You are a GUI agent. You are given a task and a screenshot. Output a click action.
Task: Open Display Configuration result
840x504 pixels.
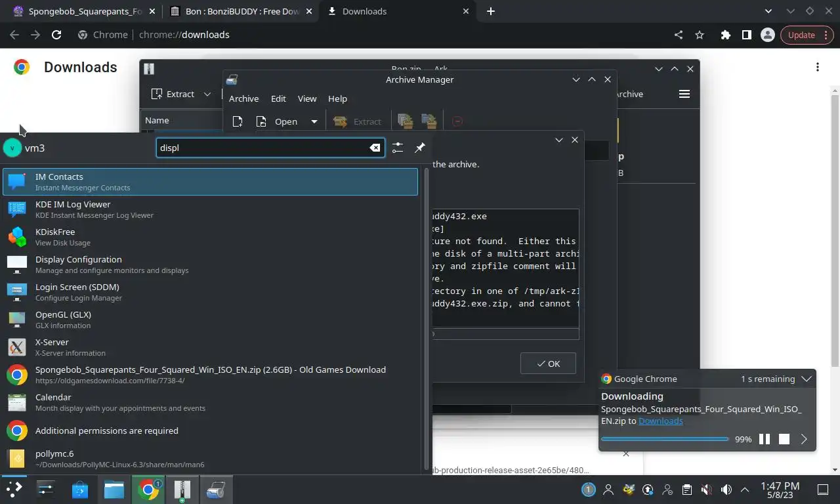[x=210, y=264]
